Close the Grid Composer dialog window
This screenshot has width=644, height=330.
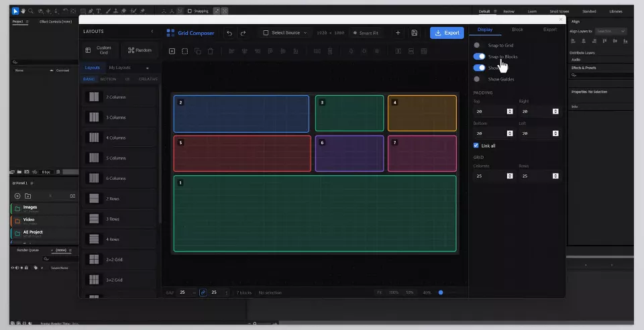point(561,19)
